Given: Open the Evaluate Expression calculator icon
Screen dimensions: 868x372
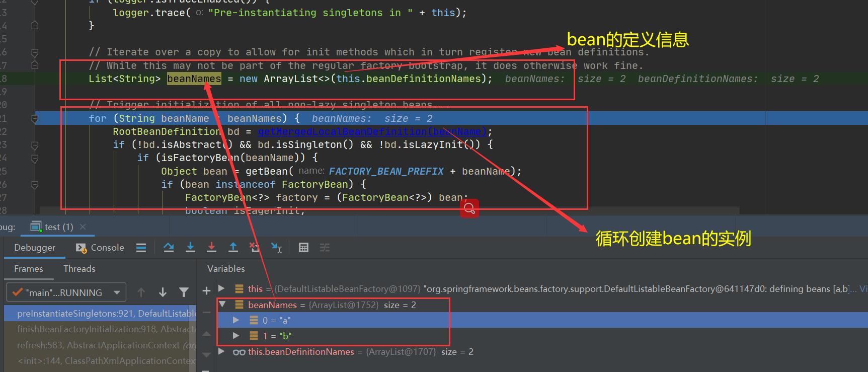Looking at the screenshot, I should coord(303,248).
